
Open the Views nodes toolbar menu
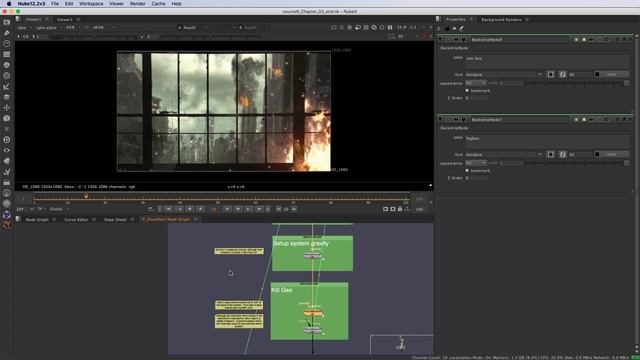click(x=7, y=150)
